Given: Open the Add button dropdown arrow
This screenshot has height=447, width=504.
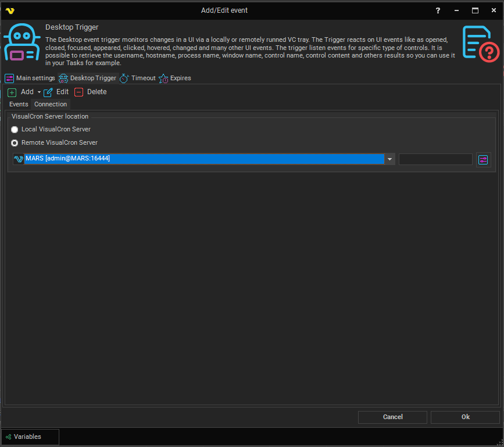Looking at the screenshot, I should tap(39, 92).
